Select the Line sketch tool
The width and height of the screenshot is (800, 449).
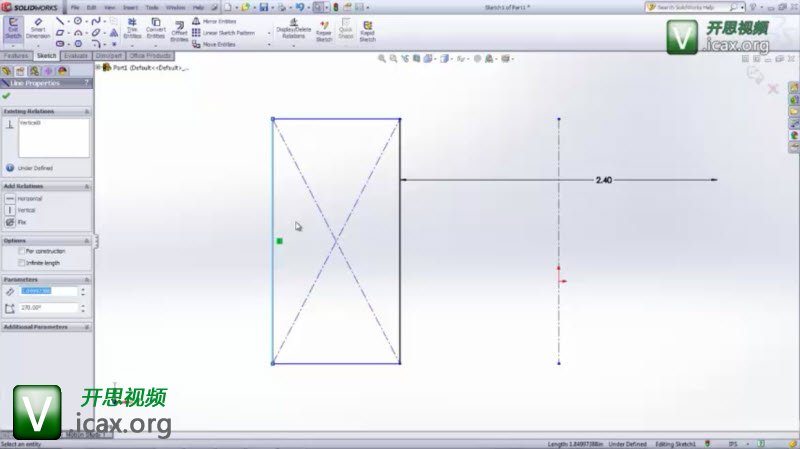click(x=60, y=21)
